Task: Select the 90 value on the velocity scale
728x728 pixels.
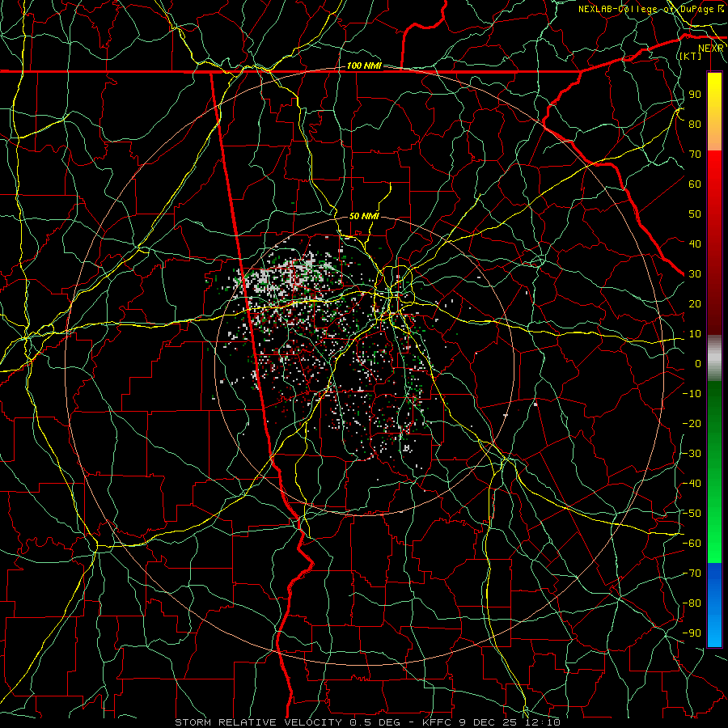Action: click(x=695, y=95)
